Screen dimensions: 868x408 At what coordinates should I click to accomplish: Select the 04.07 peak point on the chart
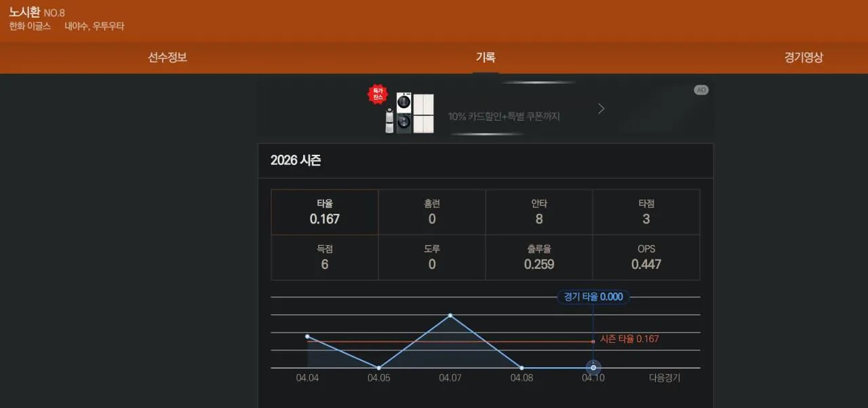450,315
